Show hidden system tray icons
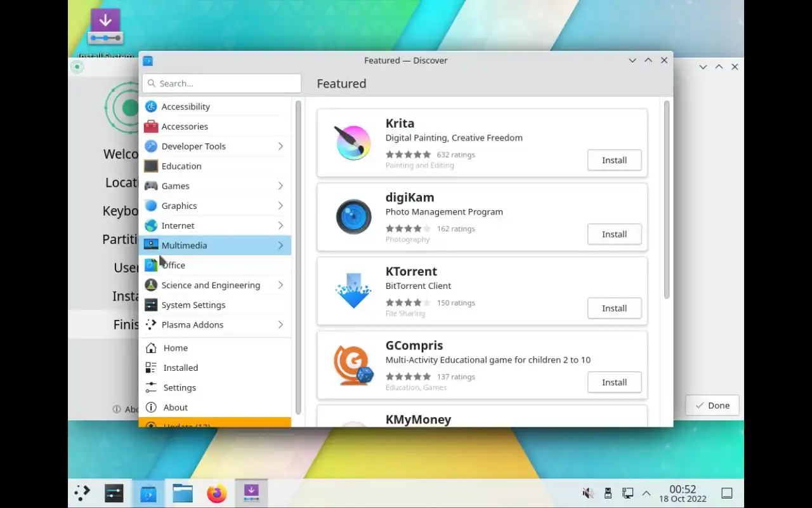812x508 pixels. coord(646,493)
